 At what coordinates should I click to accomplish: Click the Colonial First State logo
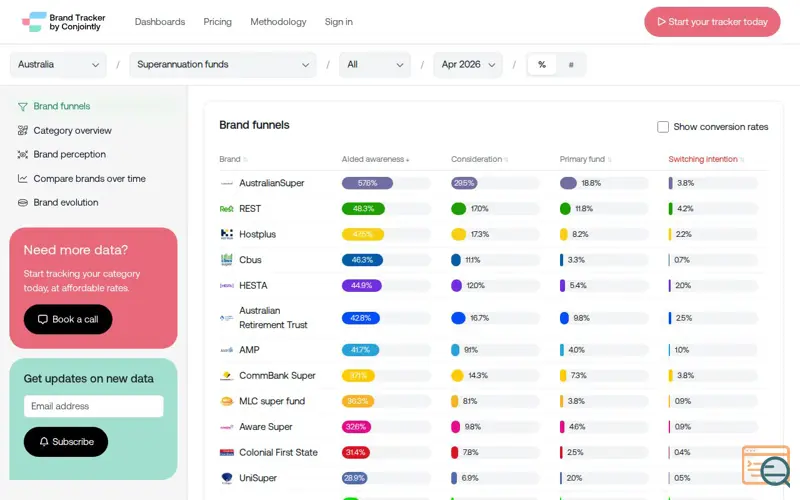227,453
